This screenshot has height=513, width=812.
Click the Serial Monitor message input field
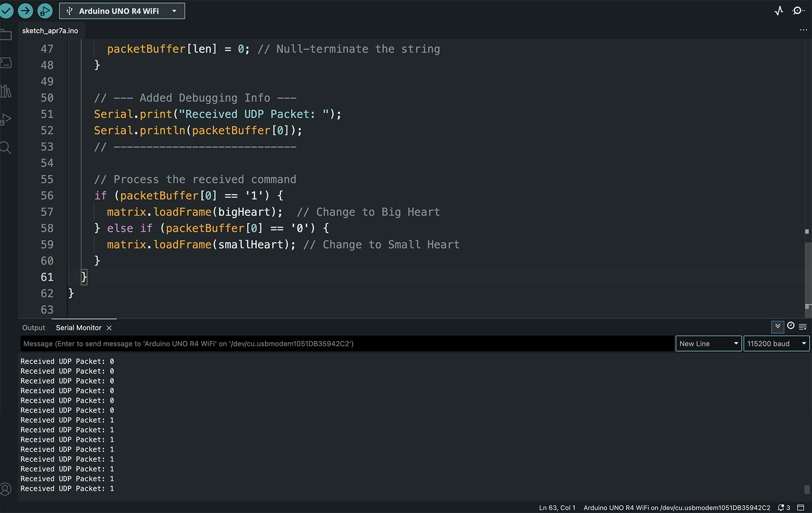coord(347,344)
